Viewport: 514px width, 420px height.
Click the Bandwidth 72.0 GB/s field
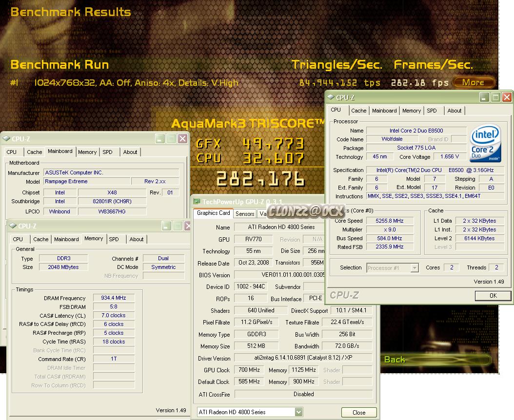tap(347, 346)
